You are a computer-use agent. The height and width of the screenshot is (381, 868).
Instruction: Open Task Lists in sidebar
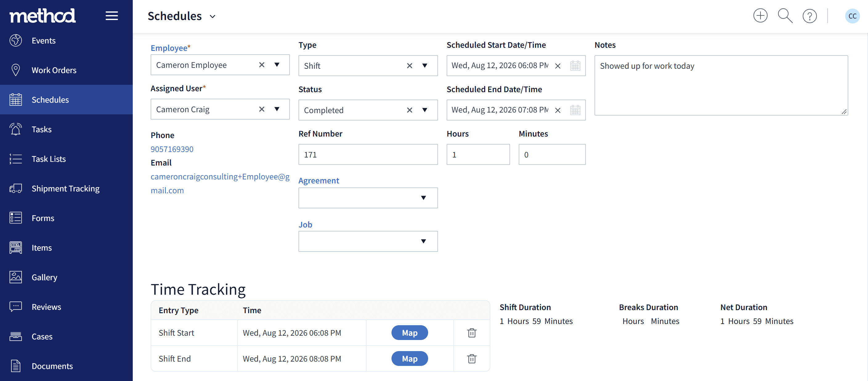67,159
